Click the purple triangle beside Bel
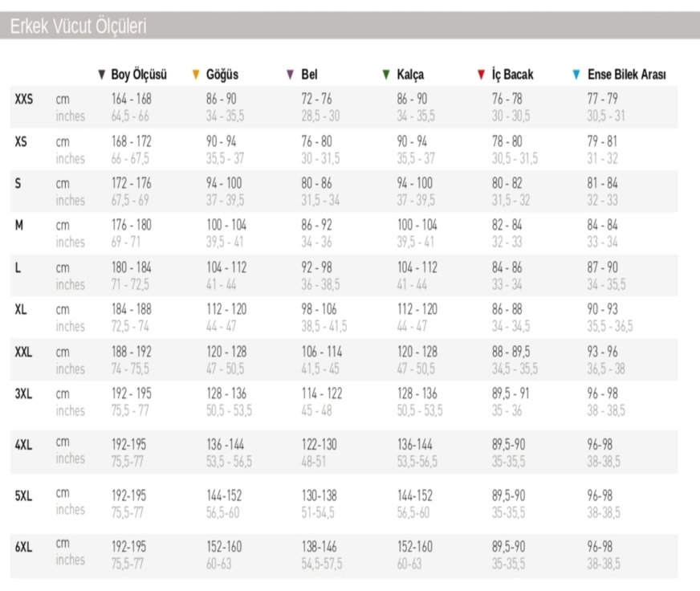Screen dimensions: 700x591 290,75
